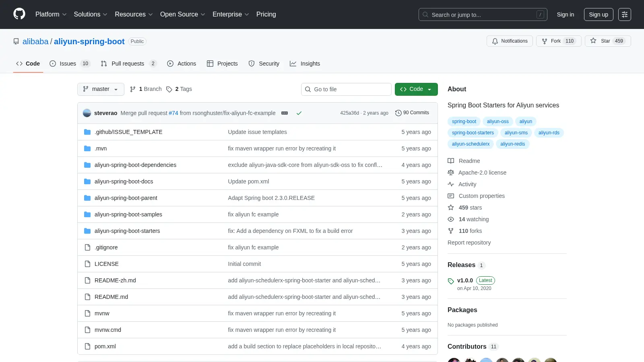Switch to the Issues tab
This screenshot has width=644, height=362.
tap(70, 64)
